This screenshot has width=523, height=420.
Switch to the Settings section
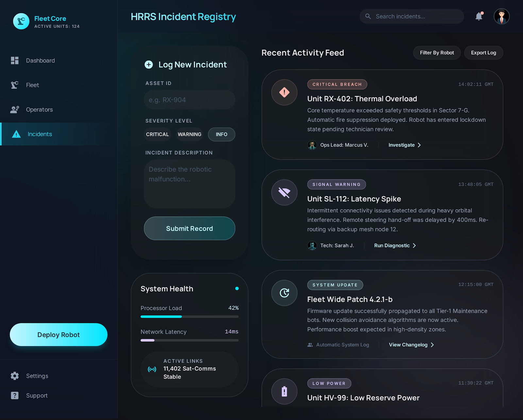pyautogui.click(x=37, y=376)
